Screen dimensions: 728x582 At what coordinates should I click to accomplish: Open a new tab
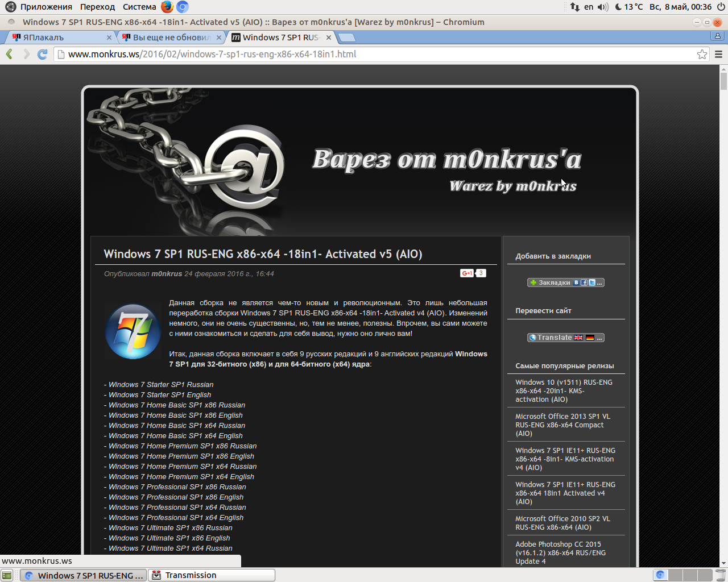346,38
